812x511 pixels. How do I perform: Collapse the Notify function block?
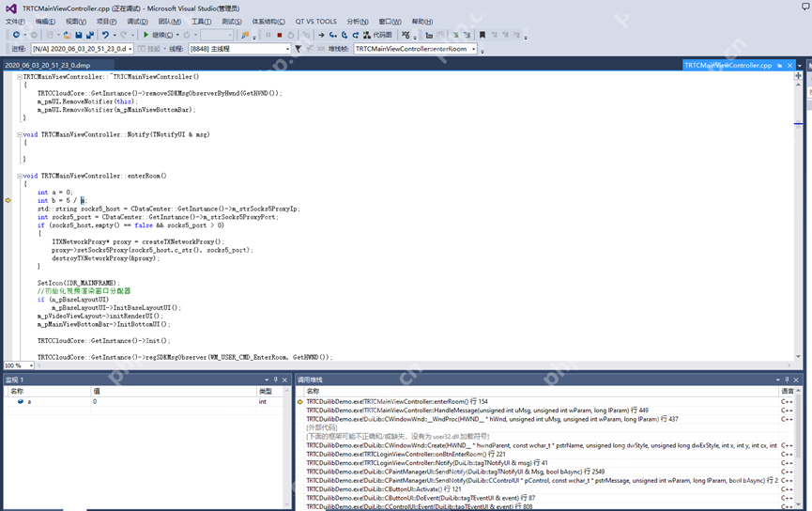pos(20,134)
